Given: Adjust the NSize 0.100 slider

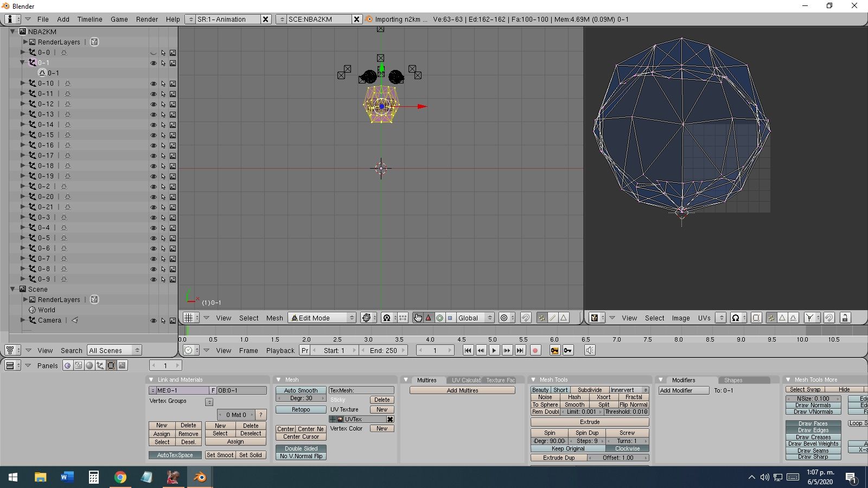Looking at the screenshot, I should (x=813, y=399).
